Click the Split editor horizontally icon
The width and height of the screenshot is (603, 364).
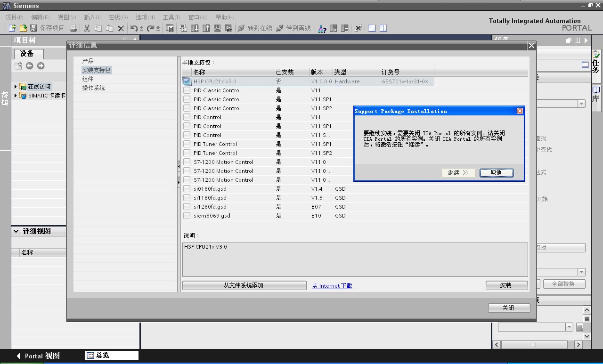(x=372, y=28)
